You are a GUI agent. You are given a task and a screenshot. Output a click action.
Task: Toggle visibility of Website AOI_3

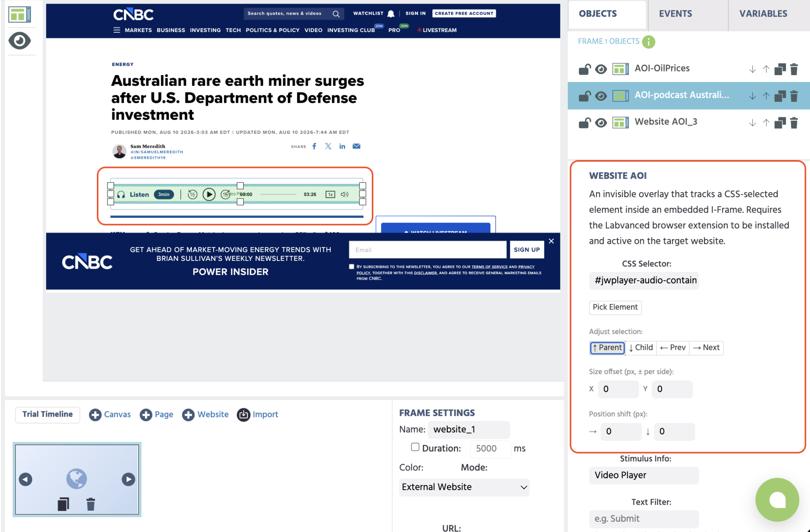601,123
